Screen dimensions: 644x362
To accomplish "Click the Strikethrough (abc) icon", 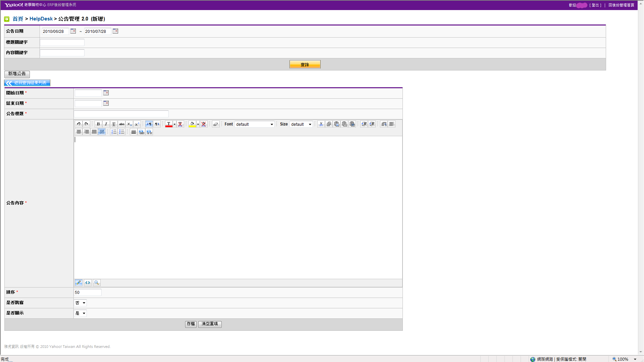I will (x=122, y=124).
